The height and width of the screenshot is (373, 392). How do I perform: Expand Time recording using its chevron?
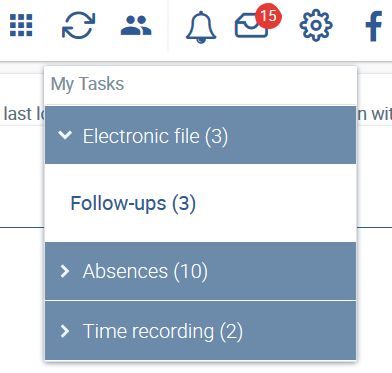(65, 331)
